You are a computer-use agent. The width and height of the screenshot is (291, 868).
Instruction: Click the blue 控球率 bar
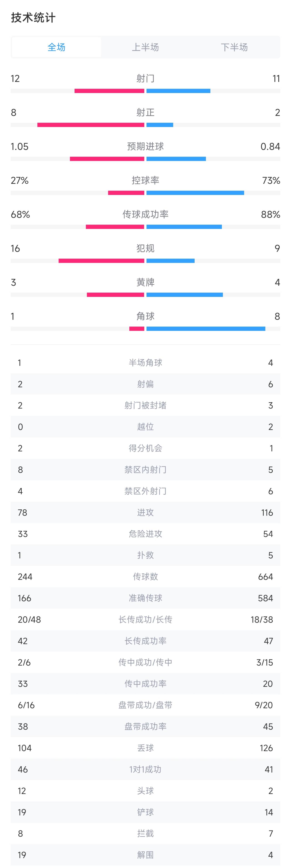coord(195,193)
